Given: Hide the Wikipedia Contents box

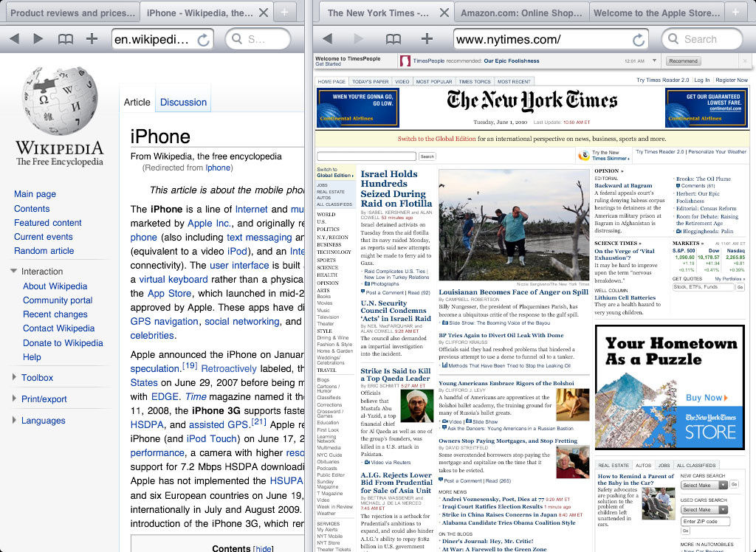Looking at the screenshot, I should pos(264,548).
